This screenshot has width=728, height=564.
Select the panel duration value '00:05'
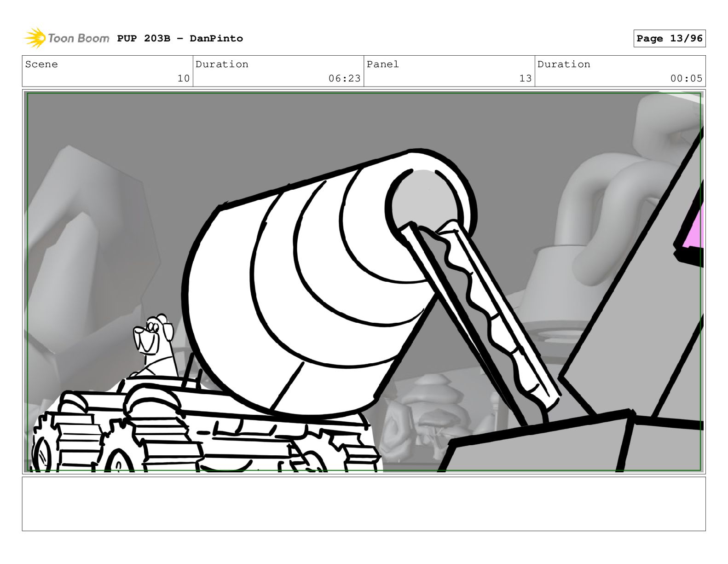(687, 79)
